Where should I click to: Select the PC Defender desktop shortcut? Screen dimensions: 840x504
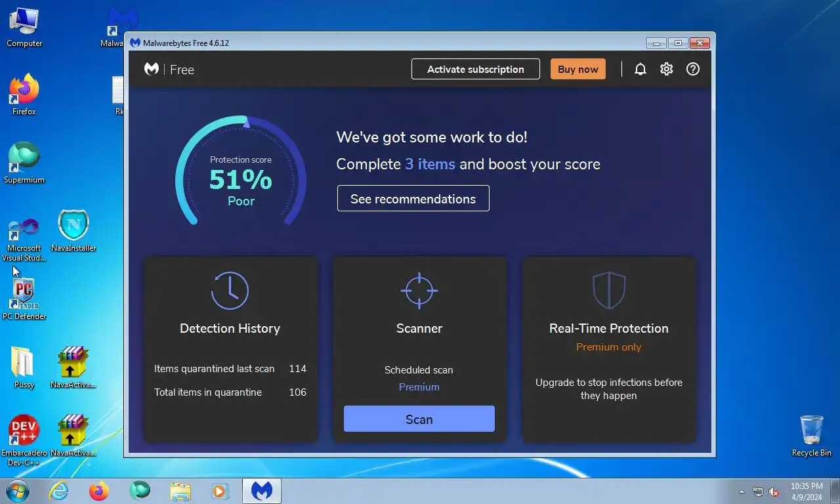[x=24, y=300]
